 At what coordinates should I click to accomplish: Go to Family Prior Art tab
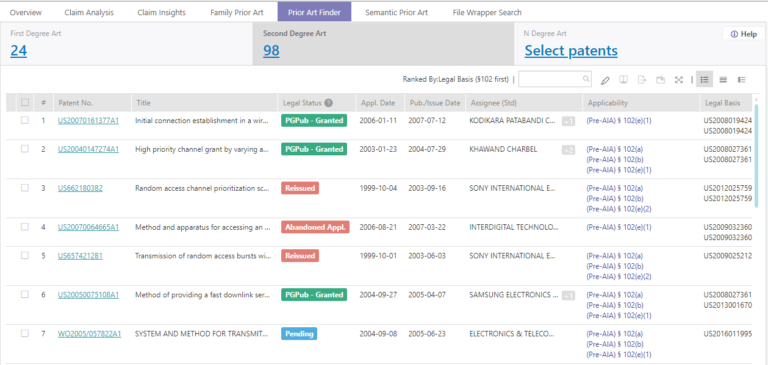pos(237,12)
